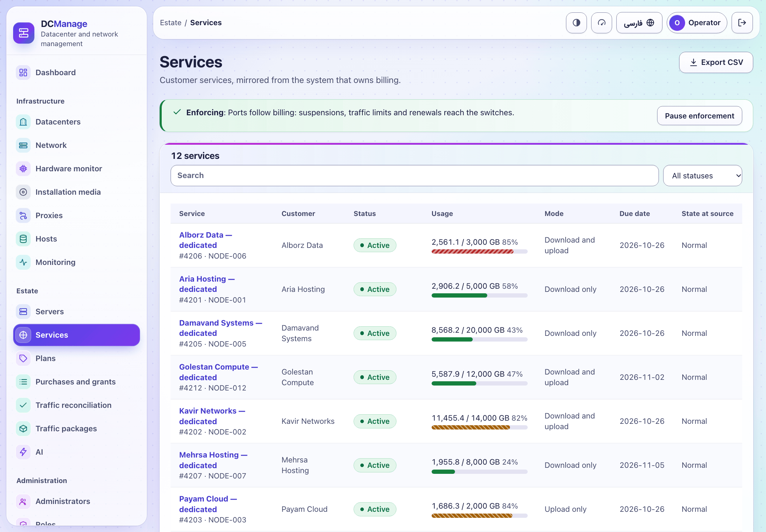766x532 pixels.
Task: Open Purchases and grants menu item
Action: [x=77, y=382]
